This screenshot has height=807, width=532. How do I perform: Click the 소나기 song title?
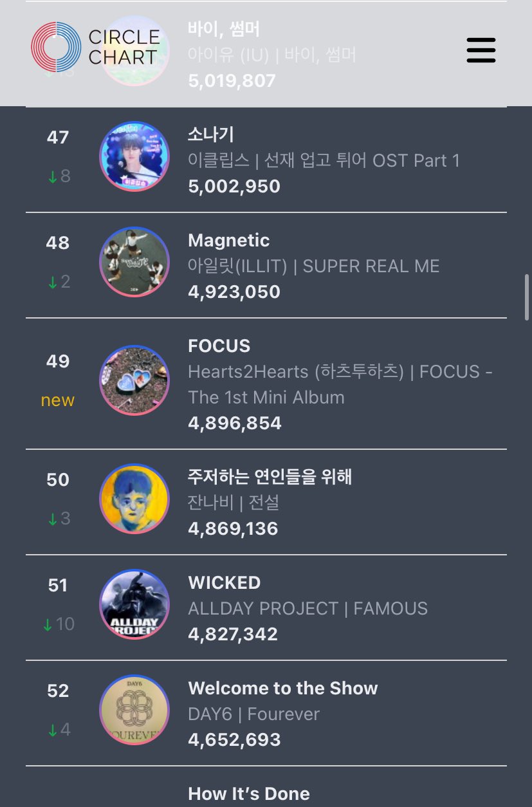click(x=210, y=134)
